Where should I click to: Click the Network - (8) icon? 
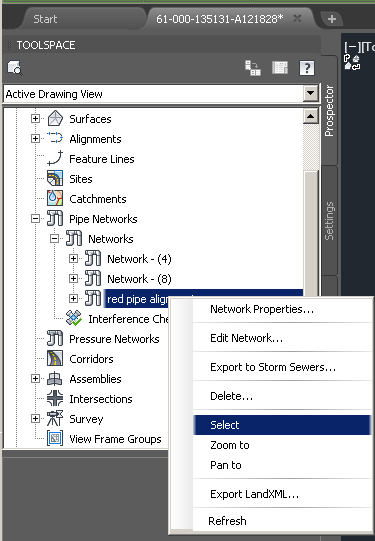(93, 278)
